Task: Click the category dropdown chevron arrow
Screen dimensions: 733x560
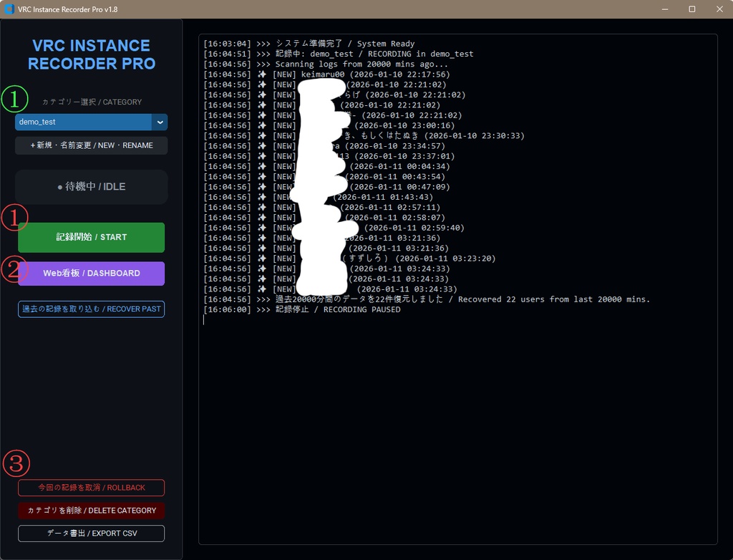Action: pos(160,122)
